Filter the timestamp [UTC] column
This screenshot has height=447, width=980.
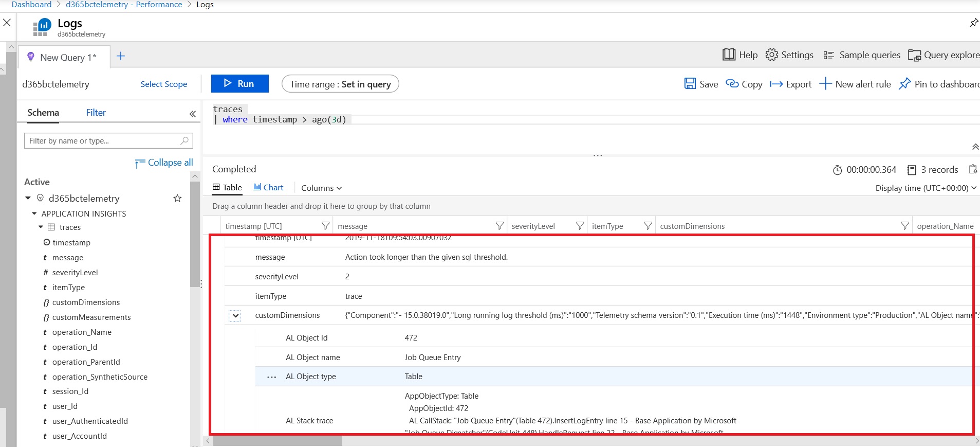[x=325, y=226]
